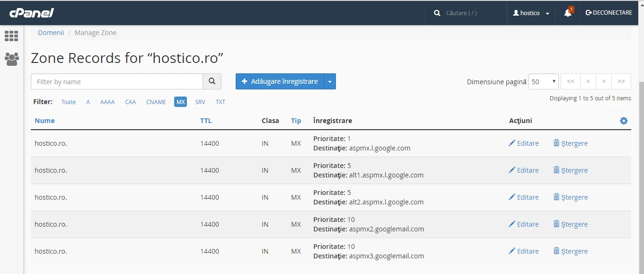Click the edit pencil for the aspmx3.googlemail.com record
The image size is (644, 274).
[512, 251]
